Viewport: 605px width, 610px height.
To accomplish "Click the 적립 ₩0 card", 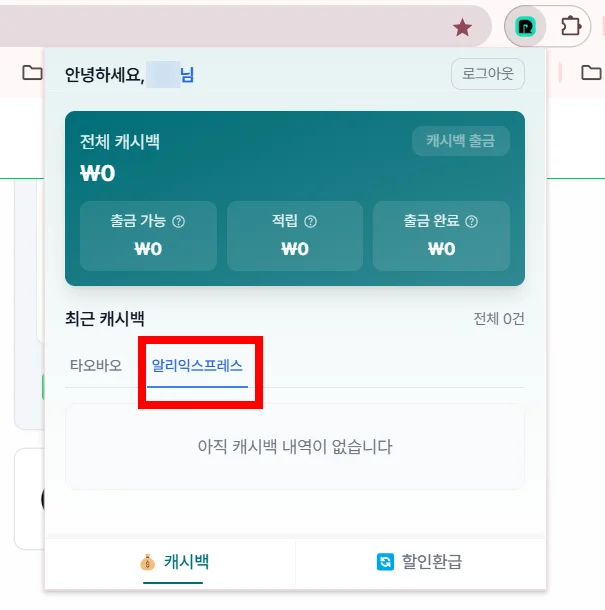I will 295,236.
